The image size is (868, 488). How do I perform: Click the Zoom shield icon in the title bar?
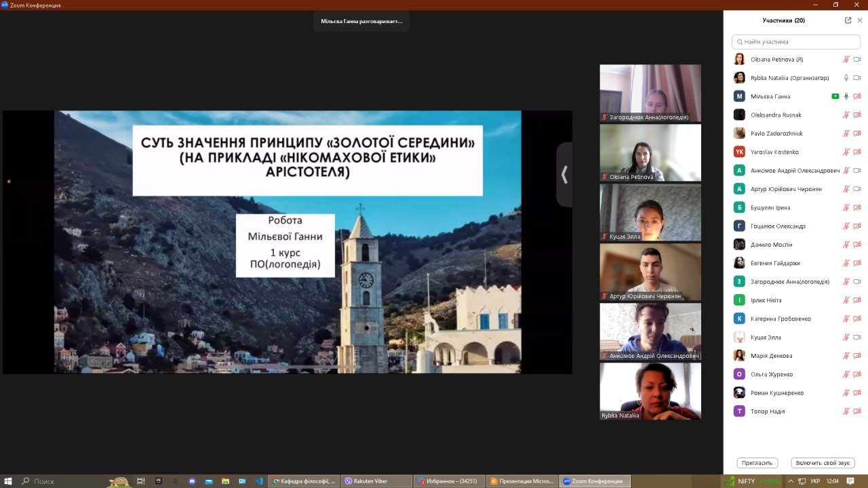click(5, 5)
